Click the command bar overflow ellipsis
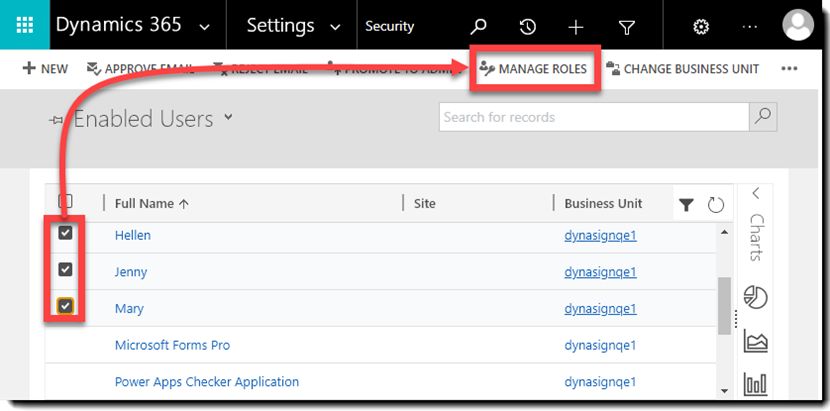This screenshot has width=830, height=411. tap(789, 69)
